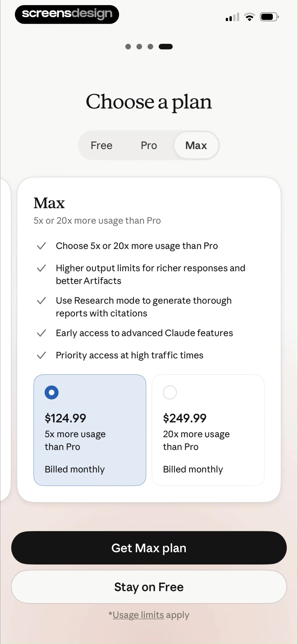
Task: Tap the battery indicator icon
Action: tap(269, 17)
